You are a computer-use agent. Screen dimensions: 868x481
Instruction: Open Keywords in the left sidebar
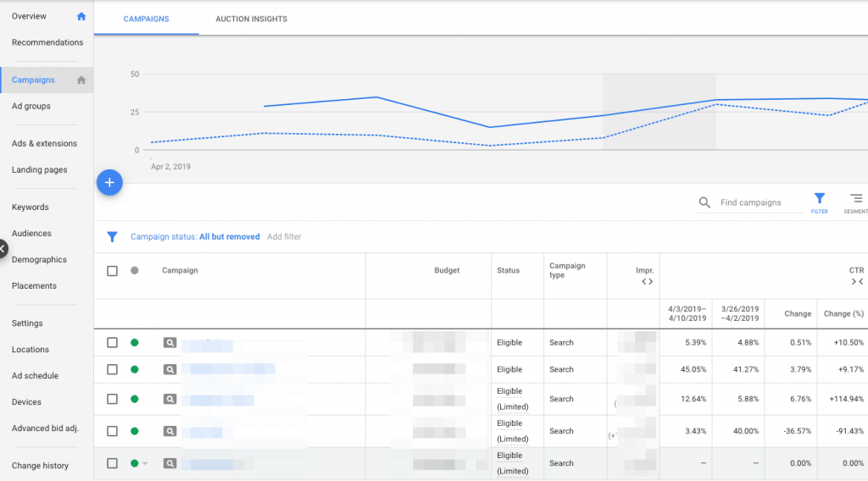point(31,207)
